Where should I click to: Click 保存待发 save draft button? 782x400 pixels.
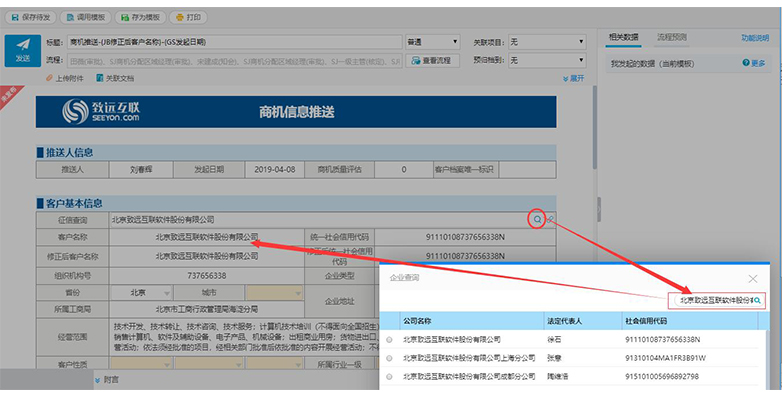pos(31,17)
